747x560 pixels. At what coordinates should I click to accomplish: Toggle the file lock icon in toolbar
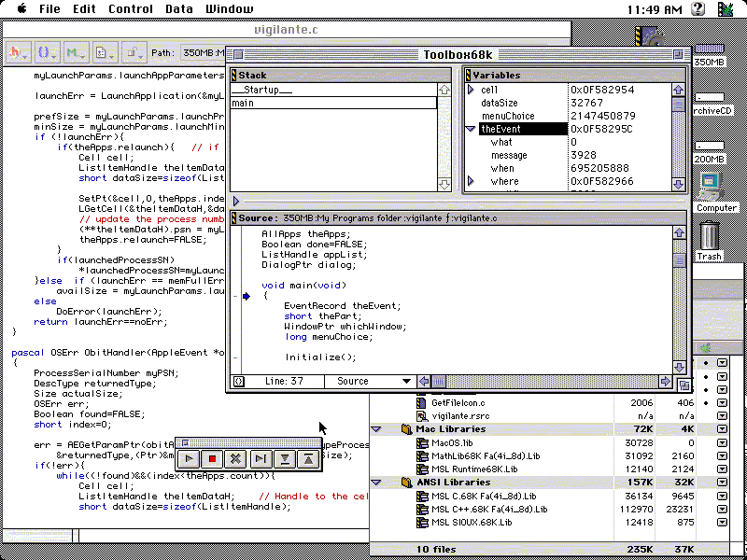point(134,53)
